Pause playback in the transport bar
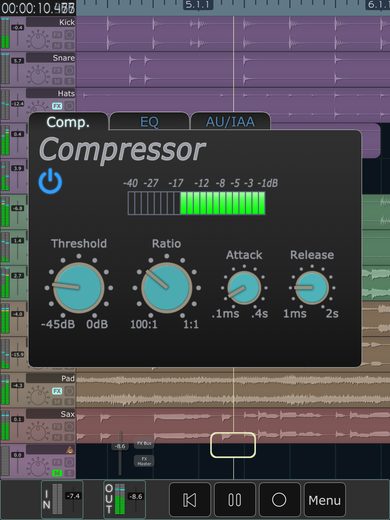This screenshot has width=390, height=520. pos(234,500)
